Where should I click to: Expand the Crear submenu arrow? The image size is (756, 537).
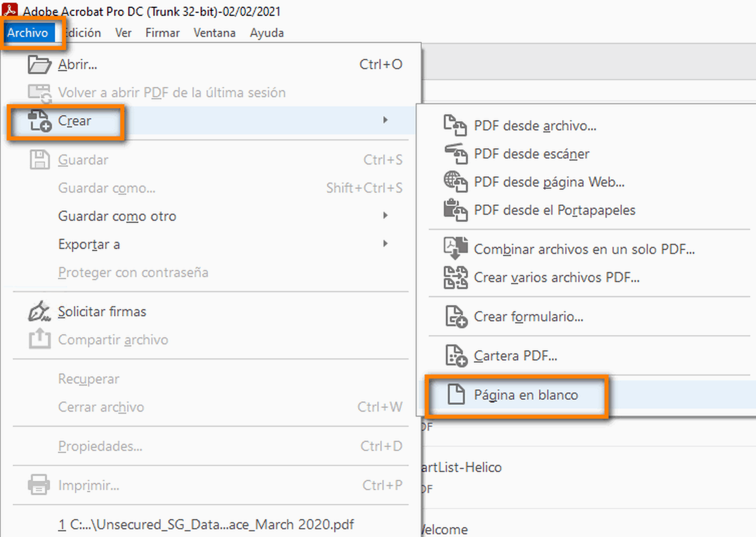386,120
